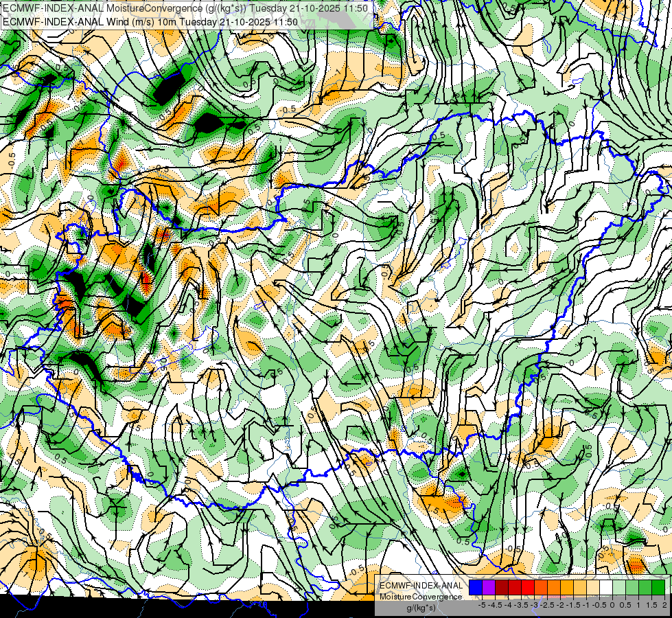Pick the darkest green swatch ending at 2

(658, 587)
